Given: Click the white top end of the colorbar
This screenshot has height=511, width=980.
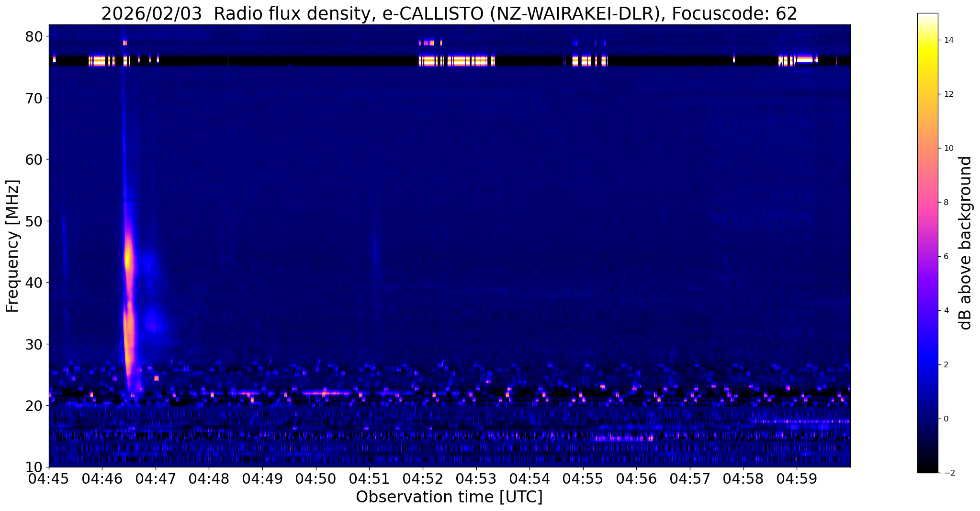Looking at the screenshot, I should (927, 17).
